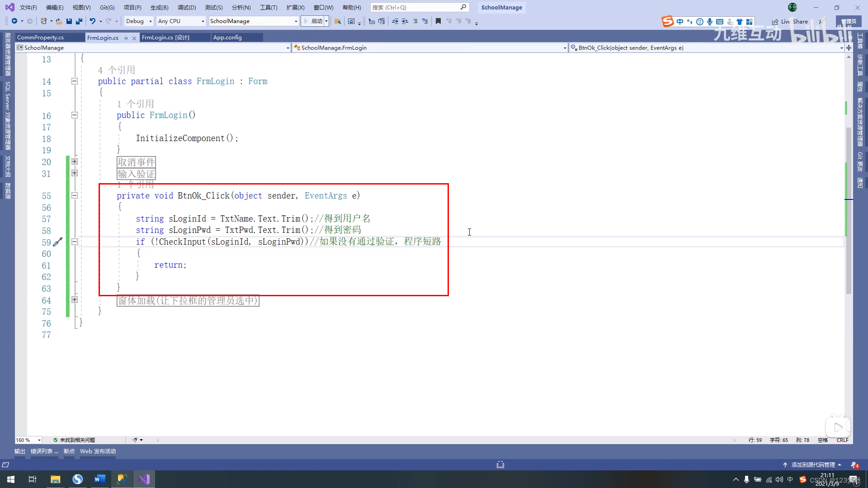868x488 pixels.
Task: Click the notifications bell icon in status bar
Action: [854, 465]
